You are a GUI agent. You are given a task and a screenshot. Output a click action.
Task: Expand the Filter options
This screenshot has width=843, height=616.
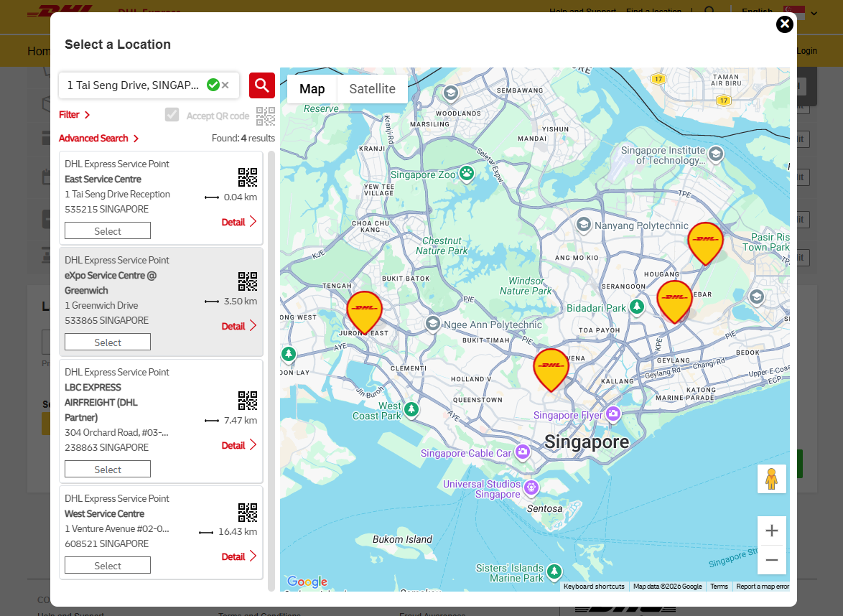[74, 114]
